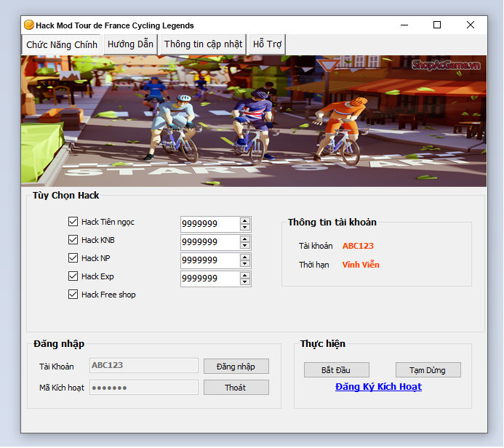Open the Thông tin cập nhật tab
This screenshot has height=448, width=504.
(x=203, y=44)
